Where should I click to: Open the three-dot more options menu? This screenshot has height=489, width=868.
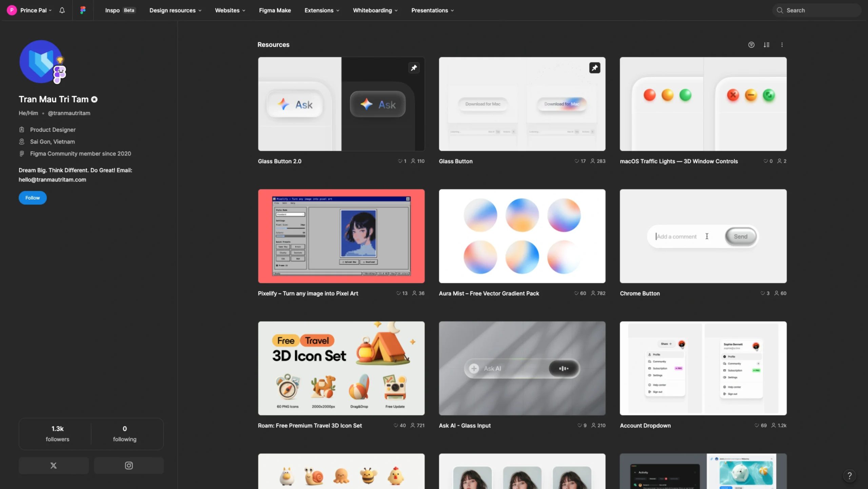pyautogui.click(x=782, y=45)
